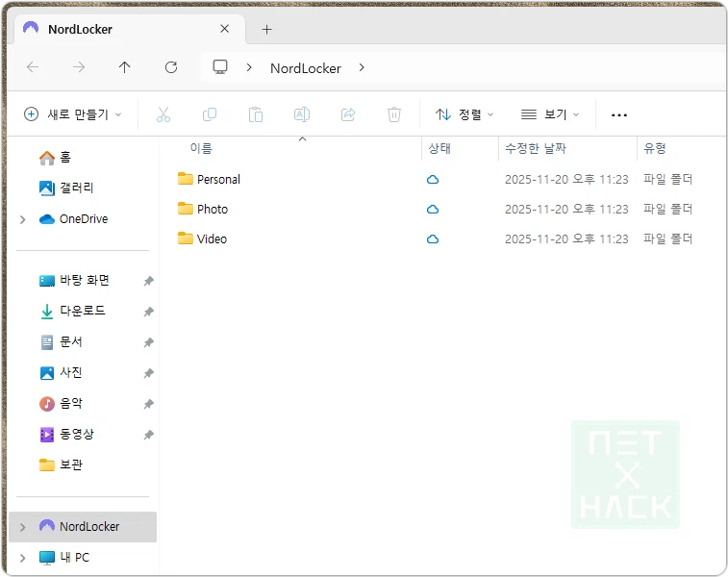The image size is (728, 577).
Task: Click the Copy icon in toolbar
Action: (x=210, y=114)
